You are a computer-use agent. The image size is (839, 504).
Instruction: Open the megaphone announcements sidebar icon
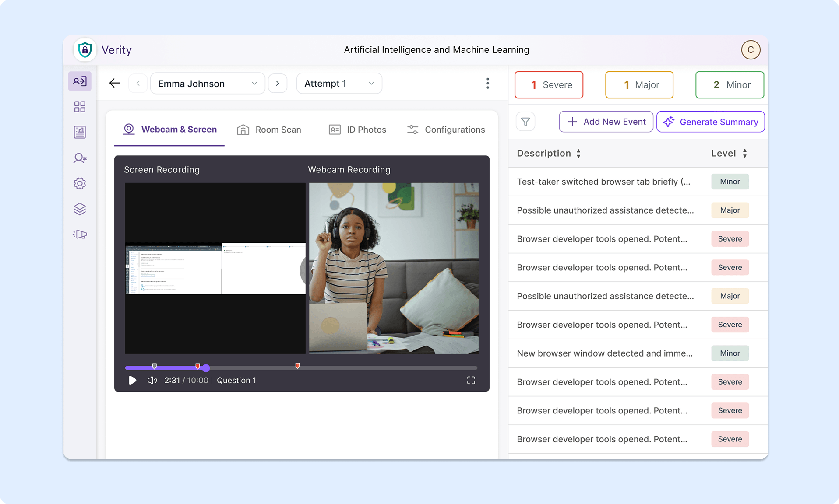tap(80, 234)
